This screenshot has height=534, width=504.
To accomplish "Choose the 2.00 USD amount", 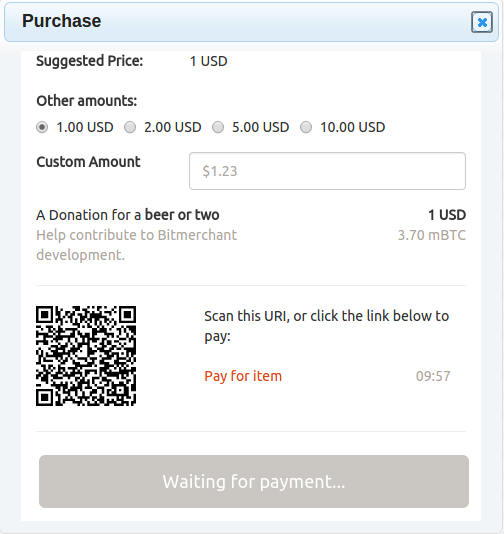I will point(130,127).
